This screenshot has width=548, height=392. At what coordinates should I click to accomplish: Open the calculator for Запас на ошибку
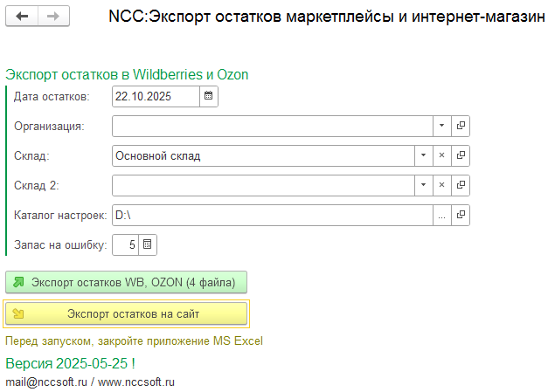(x=148, y=244)
